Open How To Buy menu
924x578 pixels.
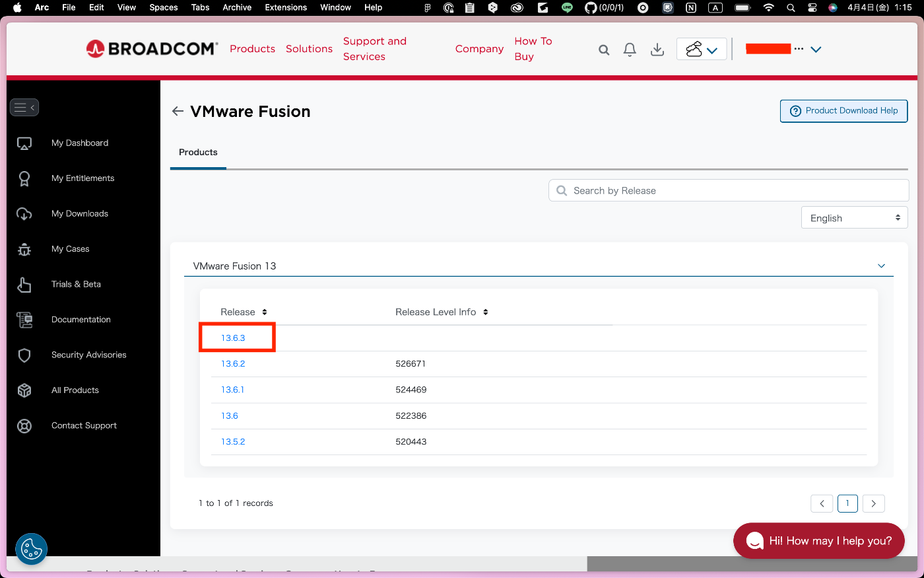[x=533, y=49]
